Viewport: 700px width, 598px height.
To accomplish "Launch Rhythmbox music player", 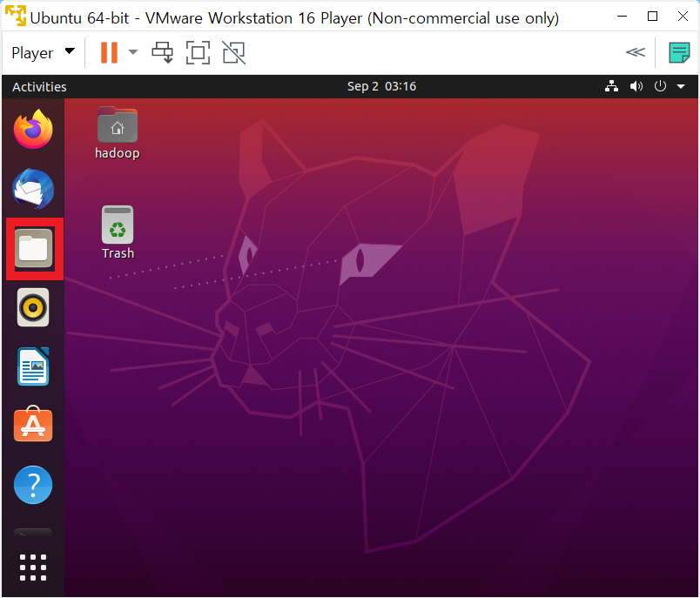I will point(33,307).
